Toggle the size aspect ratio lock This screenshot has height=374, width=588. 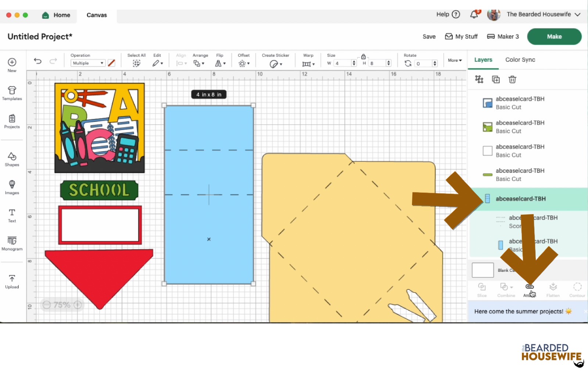[x=363, y=57]
